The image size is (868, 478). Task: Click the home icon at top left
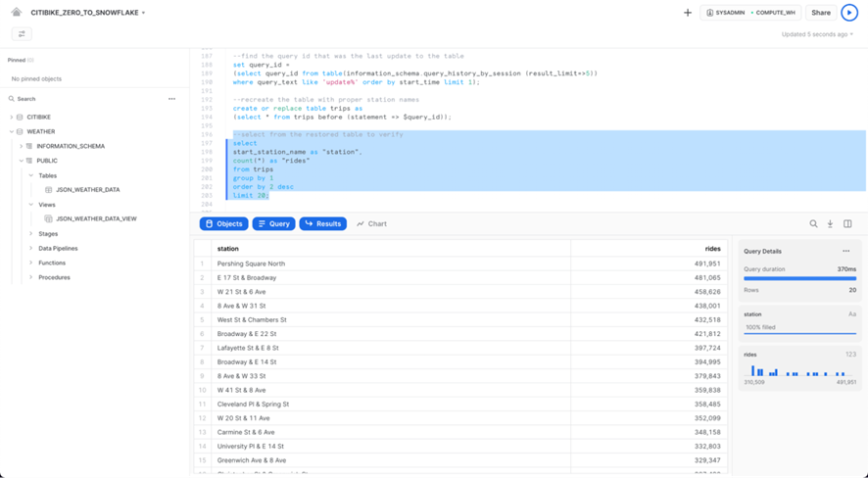pyautogui.click(x=17, y=13)
